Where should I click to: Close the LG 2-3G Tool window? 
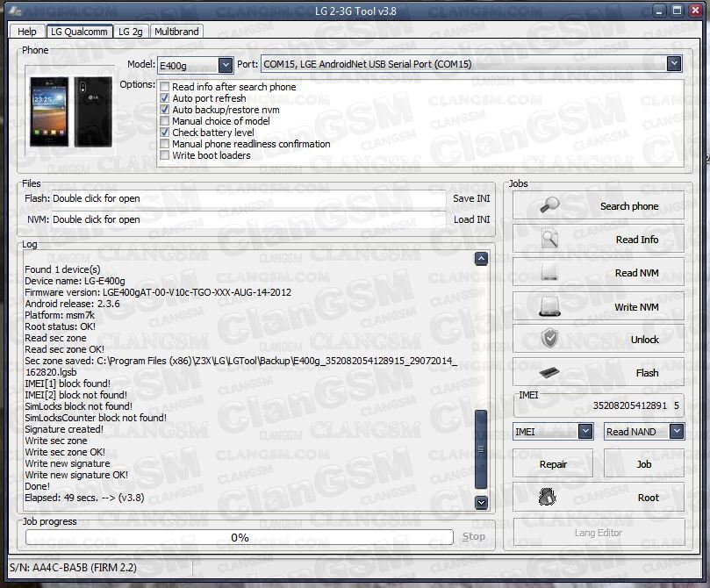click(x=695, y=11)
